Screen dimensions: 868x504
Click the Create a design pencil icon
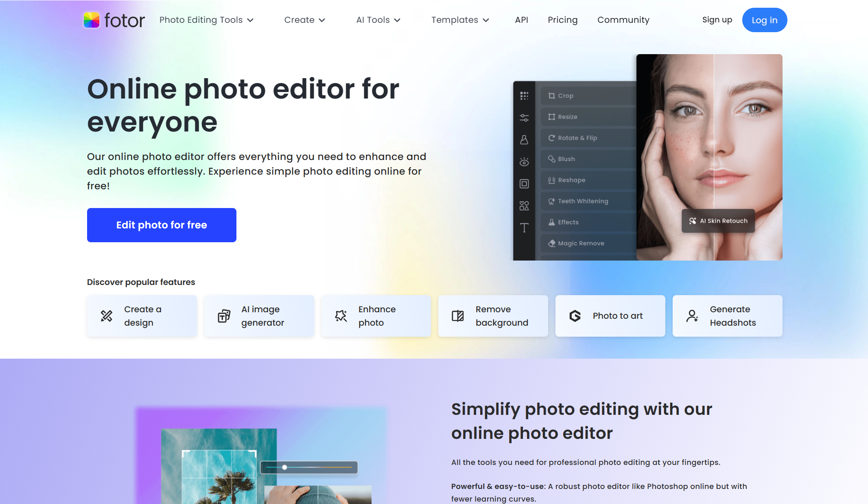[x=107, y=316]
